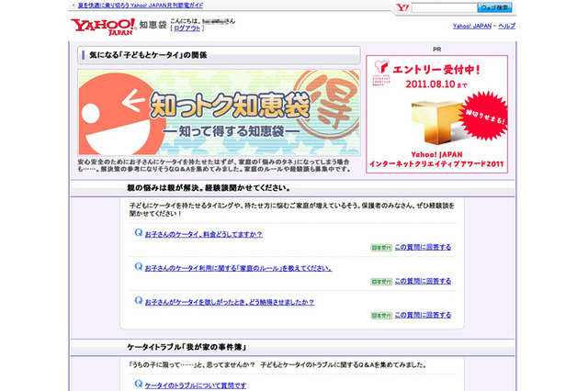This screenshot has width=588, height=391.
Task: Click the Q icon beside 料金どうしてますか question
Action: (139, 232)
